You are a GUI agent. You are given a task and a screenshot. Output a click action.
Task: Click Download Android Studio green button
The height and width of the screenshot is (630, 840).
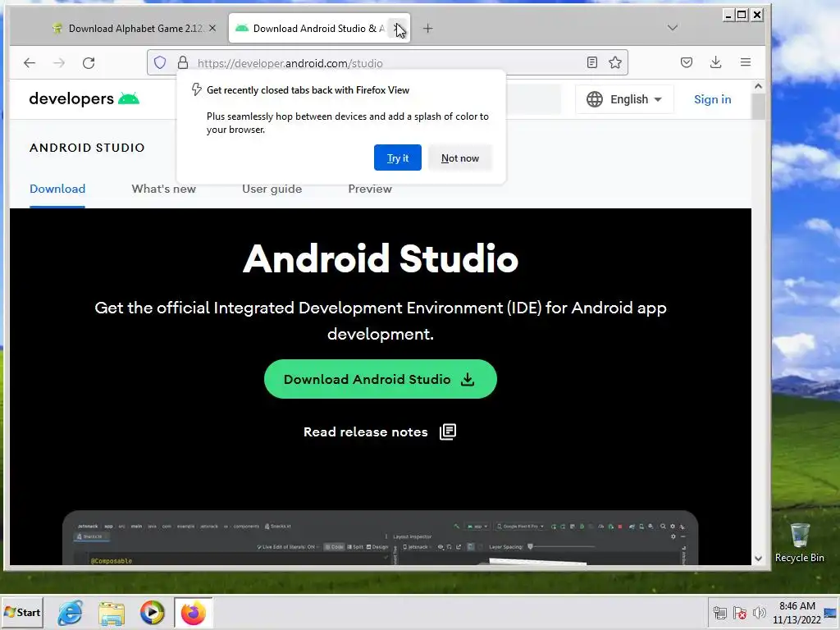381,379
